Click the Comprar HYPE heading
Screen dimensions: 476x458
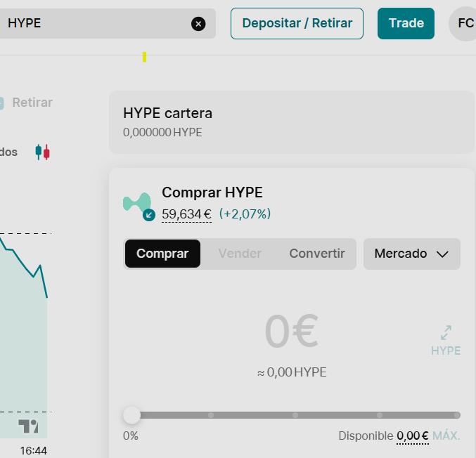tap(212, 192)
